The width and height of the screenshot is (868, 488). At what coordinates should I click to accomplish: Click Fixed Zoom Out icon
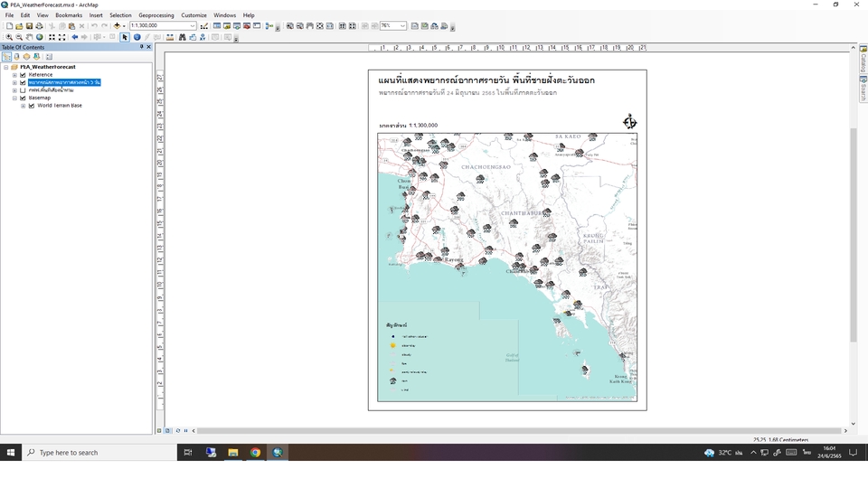[x=62, y=37]
